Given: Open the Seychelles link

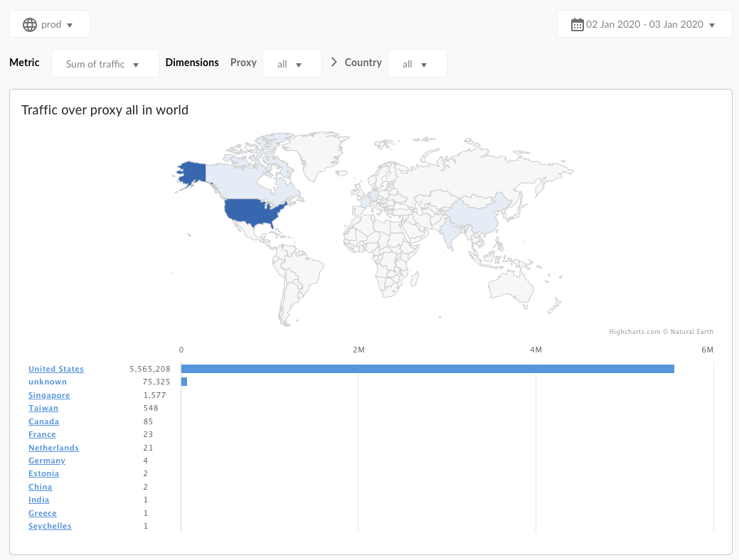Looking at the screenshot, I should coord(50,526).
